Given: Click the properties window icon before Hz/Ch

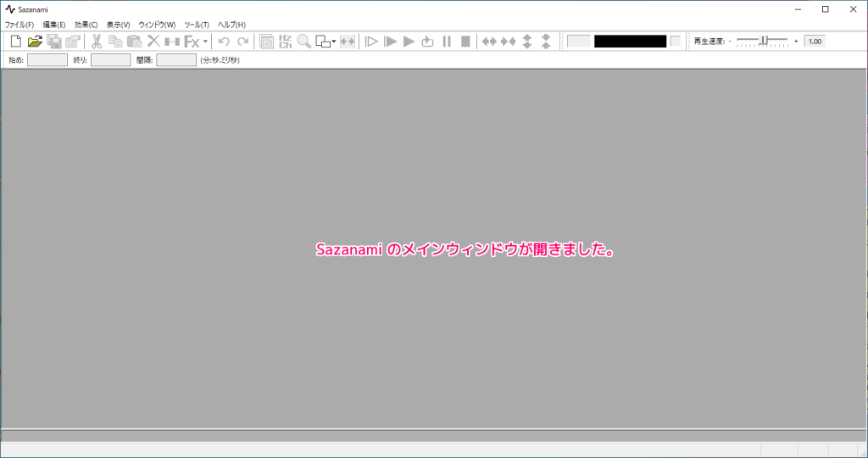Looking at the screenshot, I should [266, 42].
